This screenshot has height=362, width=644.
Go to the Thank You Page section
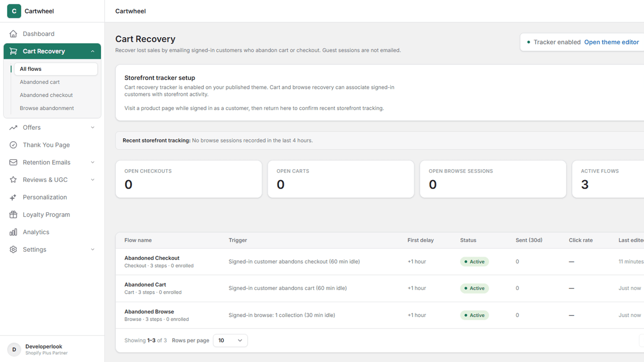(x=52, y=145)
